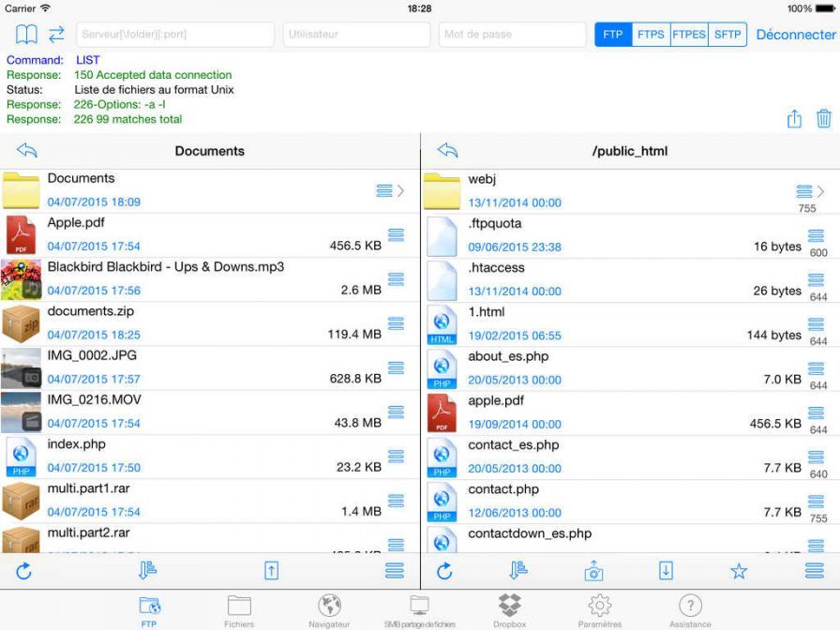The image size is (840, 630).
Task: Open the bookmarks book icon
Action: pos(26,35)
